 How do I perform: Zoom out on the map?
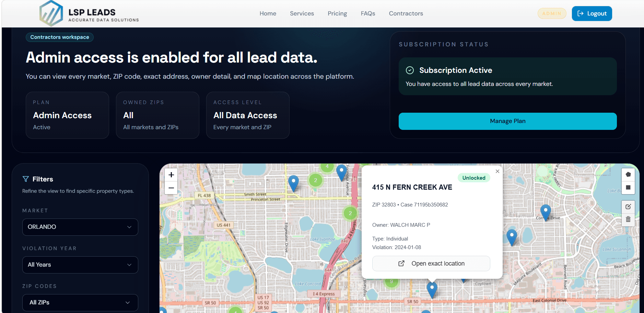tap(171, 188)
